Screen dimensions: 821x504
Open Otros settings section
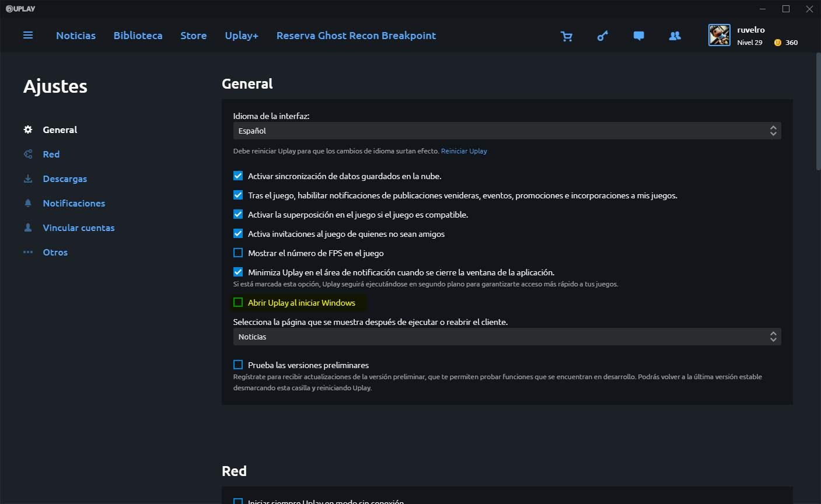55,252
